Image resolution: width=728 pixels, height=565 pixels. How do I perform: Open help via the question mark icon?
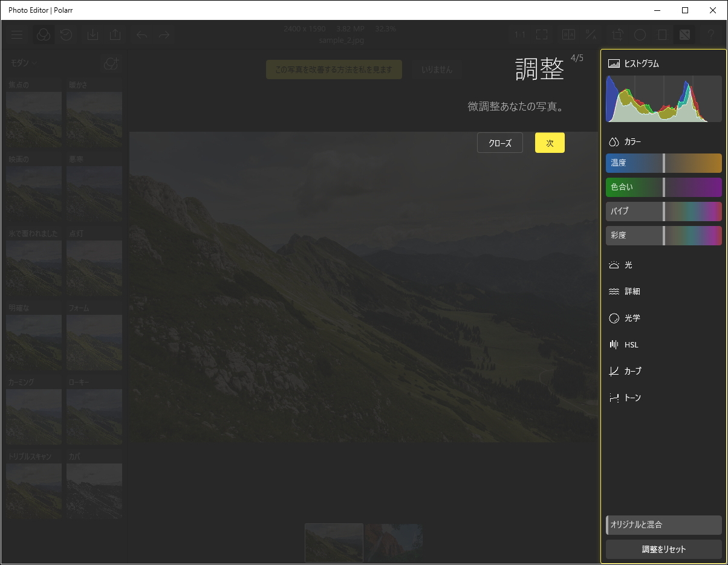pyautogui.click(x=711, y=34)
